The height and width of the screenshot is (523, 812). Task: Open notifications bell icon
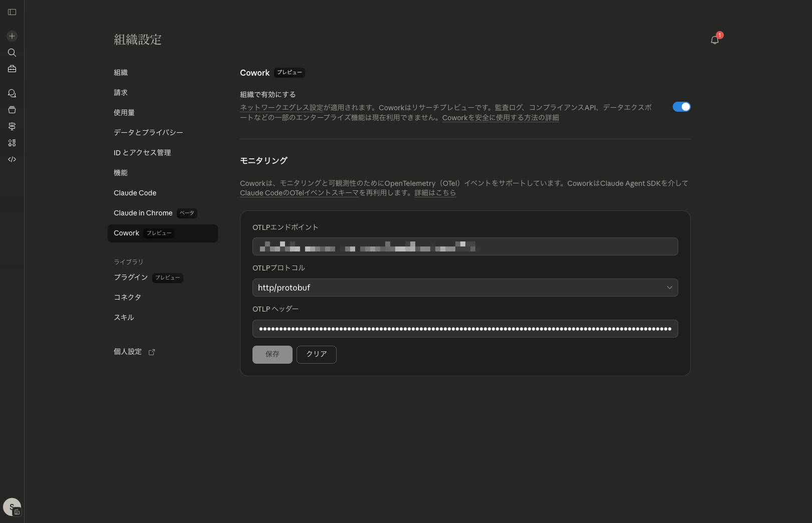715,40
